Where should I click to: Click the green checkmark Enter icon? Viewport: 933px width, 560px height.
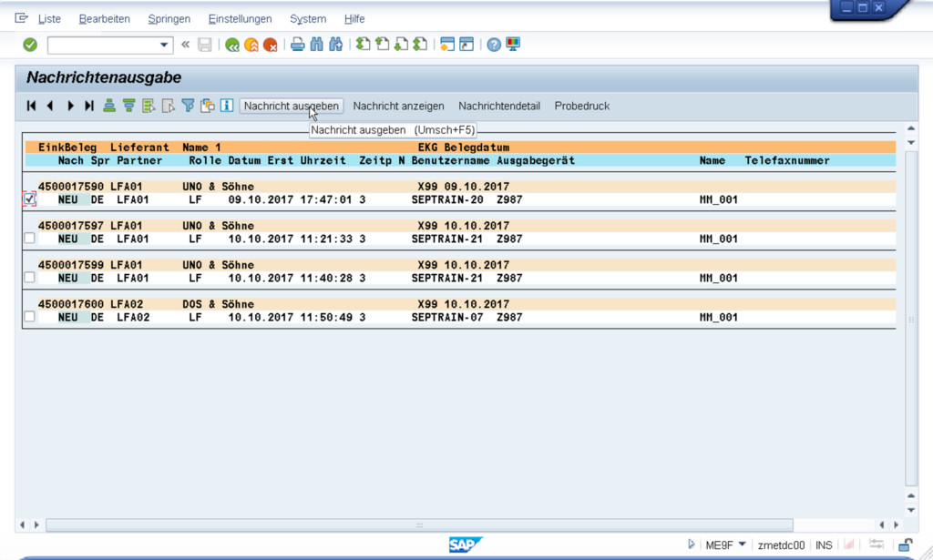tap(30, 45)
